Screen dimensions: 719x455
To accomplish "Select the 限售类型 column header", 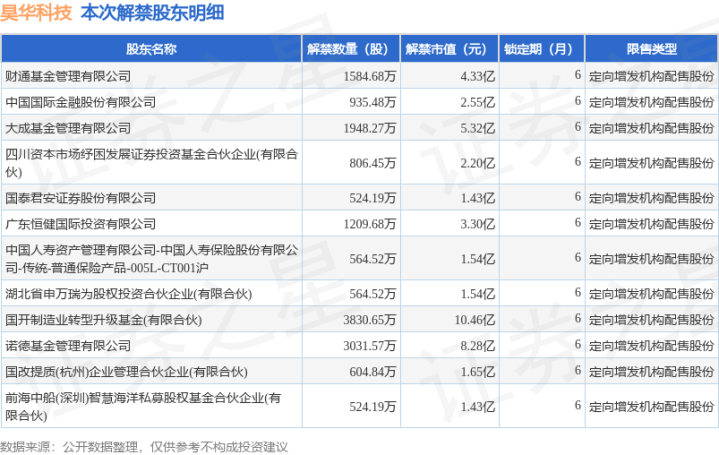I will (652, 49).
